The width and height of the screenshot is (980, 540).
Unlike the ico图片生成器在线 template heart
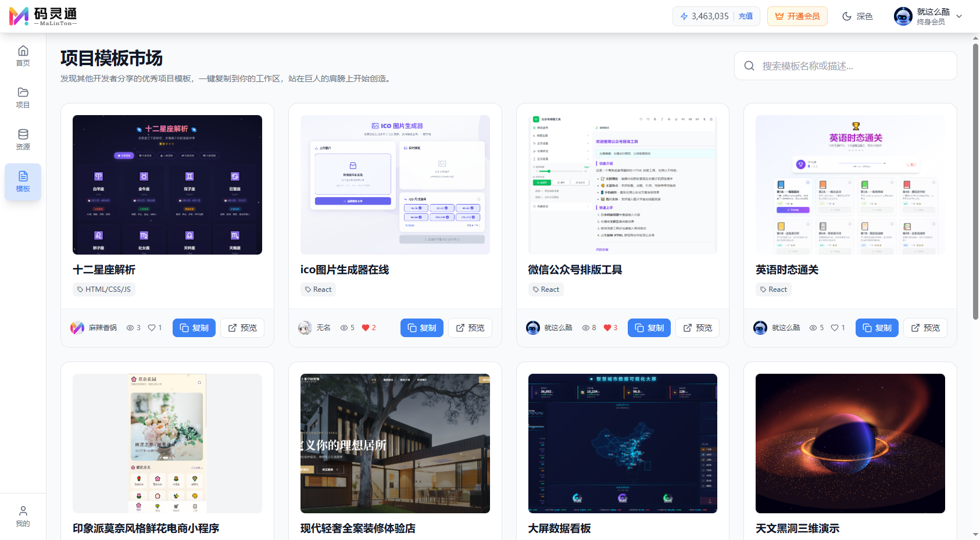[x=366, y=328]
